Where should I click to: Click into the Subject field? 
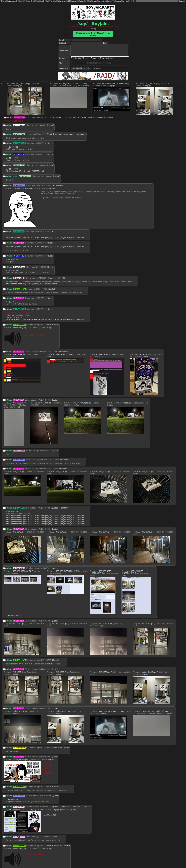86,43
